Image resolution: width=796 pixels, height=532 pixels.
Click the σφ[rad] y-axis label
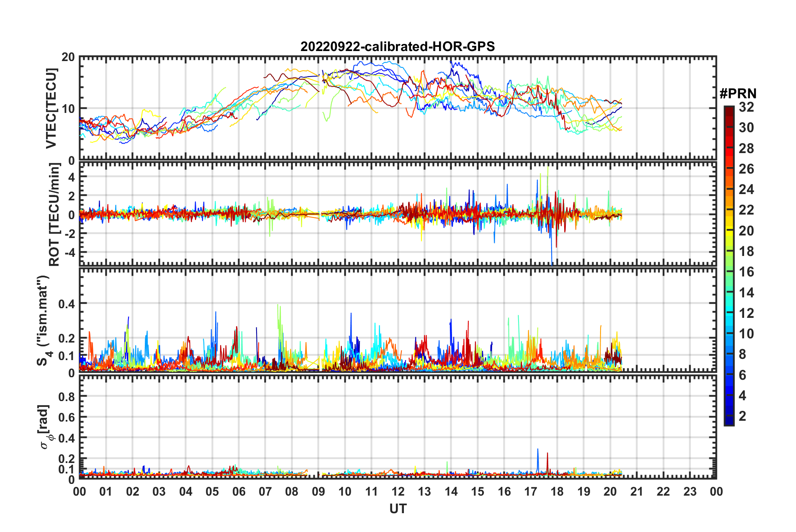point(44,427)
